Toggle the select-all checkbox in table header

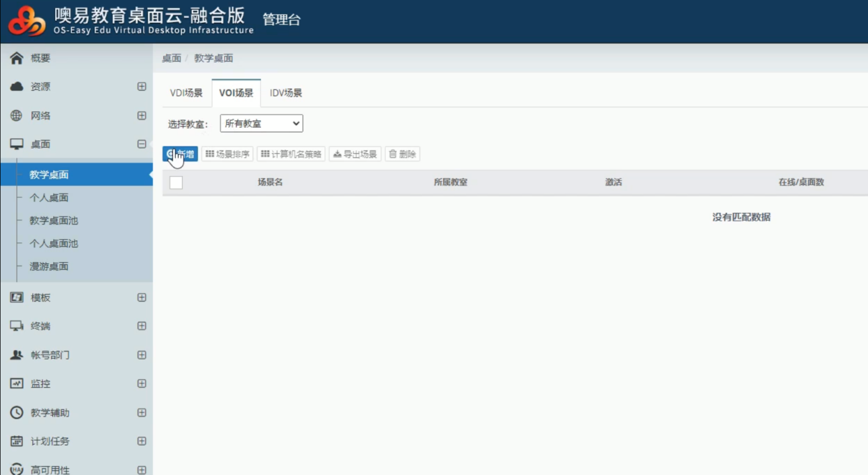coord(176,182)
